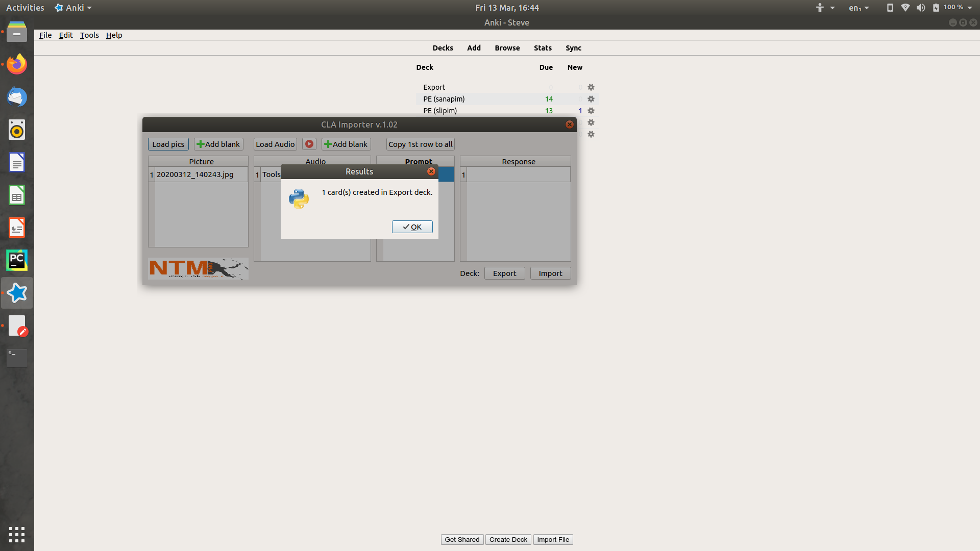Open options gear for Export deck
Image resolution: width=980 pixels, height=551 pixels.
pyautogui.click(x=591, y=87)
